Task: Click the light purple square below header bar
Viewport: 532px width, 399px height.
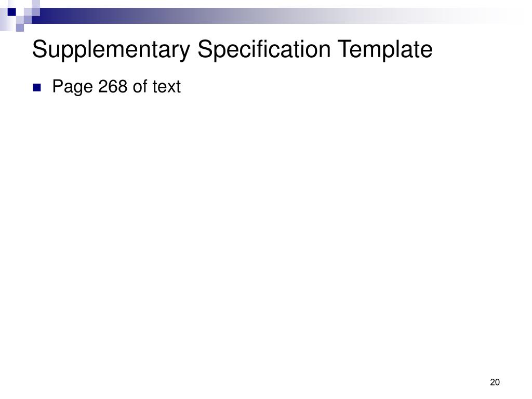Action: click(20, 28)
